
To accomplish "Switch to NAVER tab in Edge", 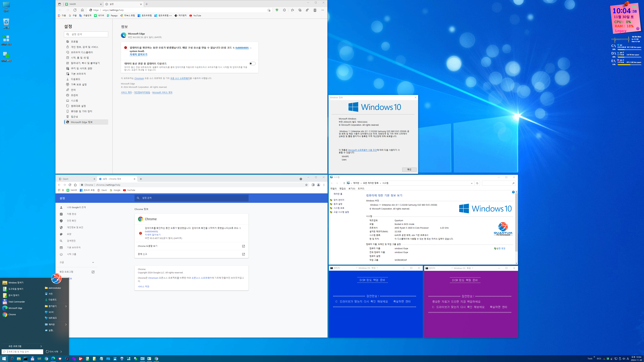I will (x=83, y=4).
